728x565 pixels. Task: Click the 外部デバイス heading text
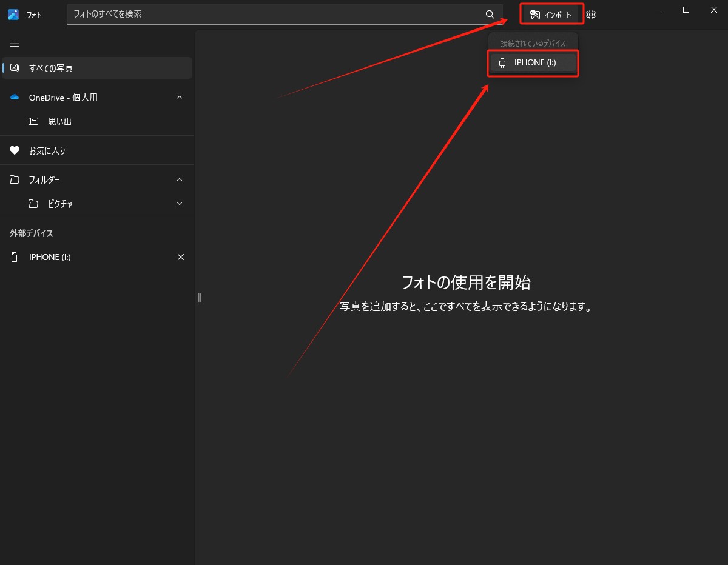pyautogui.click(x=31, y=233)
